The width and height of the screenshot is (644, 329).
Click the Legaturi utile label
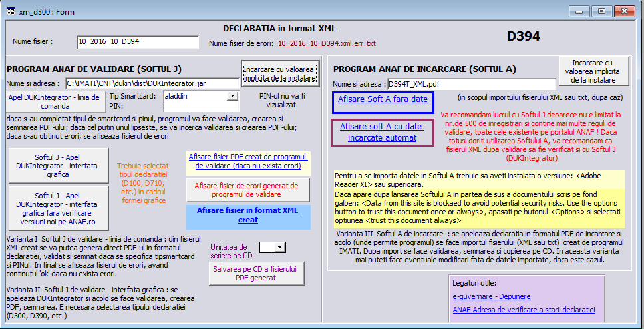click(x=474, y=283)
